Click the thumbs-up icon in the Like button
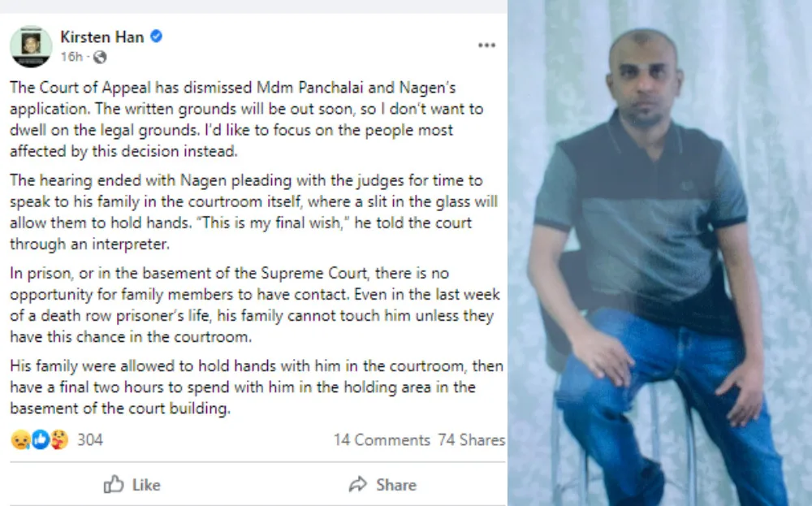The height and width of the screenshot is (506, 812). [x=114, y=485]
